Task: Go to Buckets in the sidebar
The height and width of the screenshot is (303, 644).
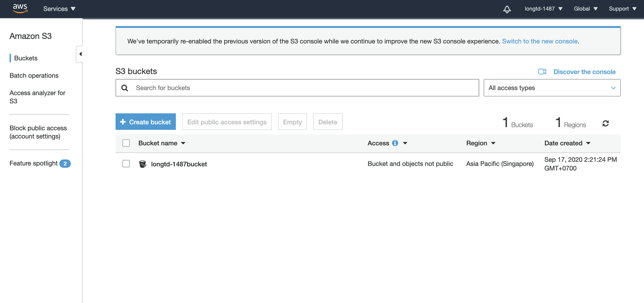Action: tap(26, 58)
